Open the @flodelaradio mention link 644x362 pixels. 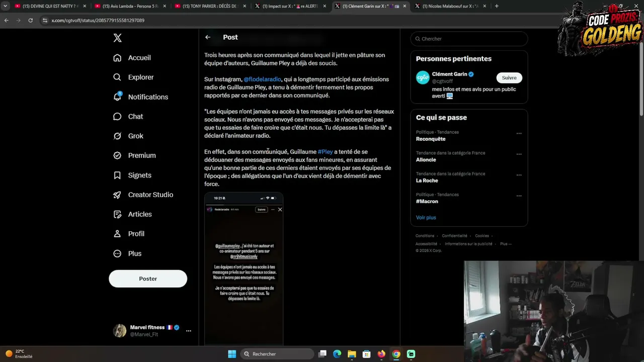click(262, 79)
